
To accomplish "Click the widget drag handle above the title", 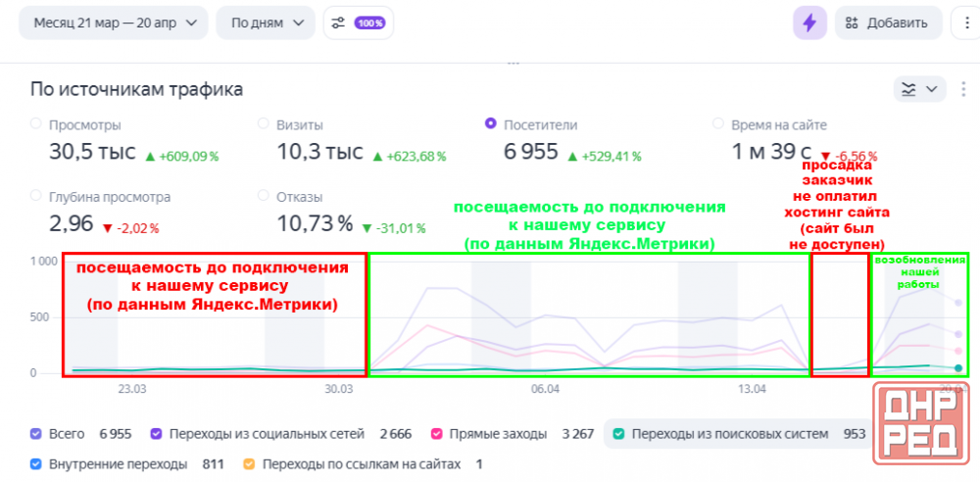I will pos(511,63).
